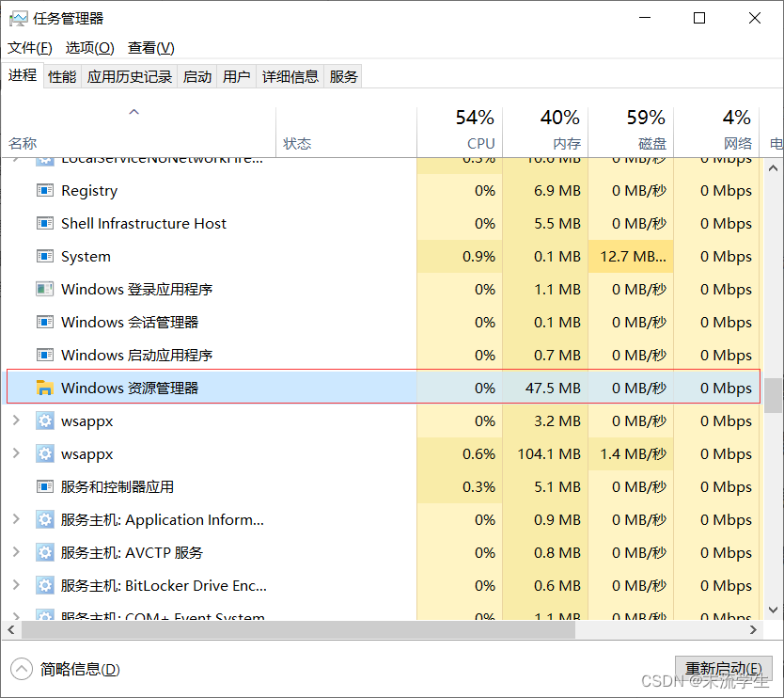784x698 pixels.
Task: Click the 服务主机: AVCTP 服务 gear icon
Action: coord(45,552)
